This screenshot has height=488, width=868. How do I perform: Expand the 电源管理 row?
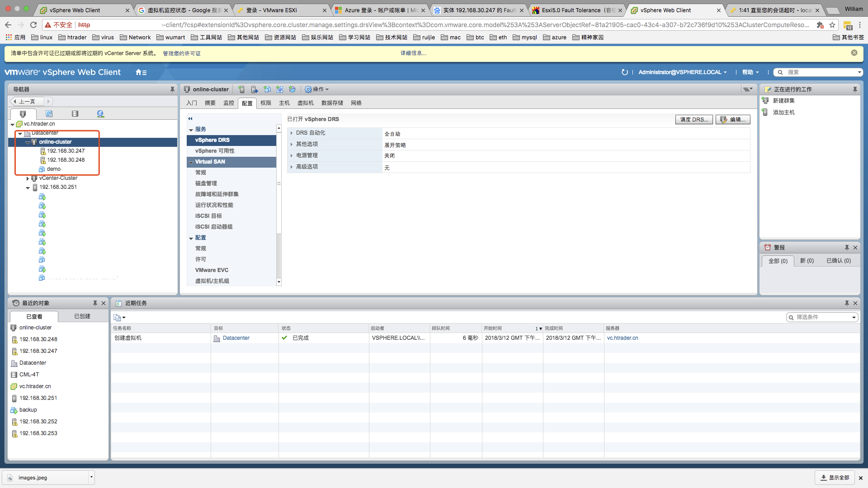(x=292, y=155)
